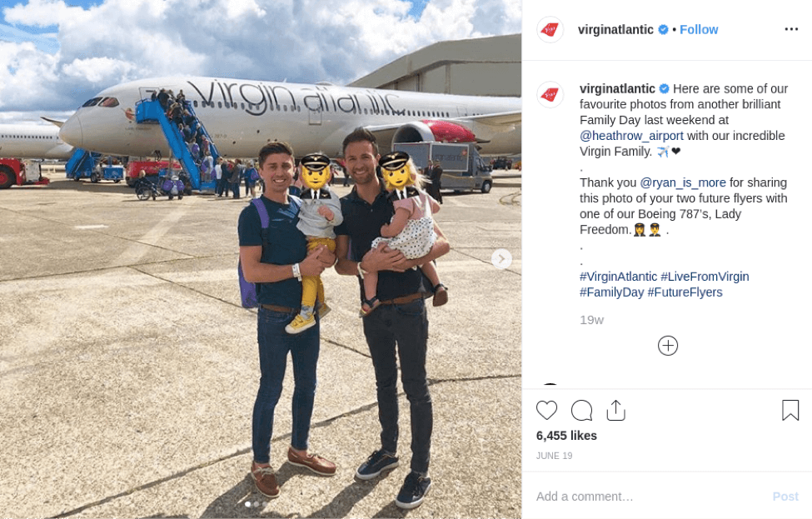This screenshot has height=519, width=812.
Task: Share the post via the share icon
Action: coord(615,410)
